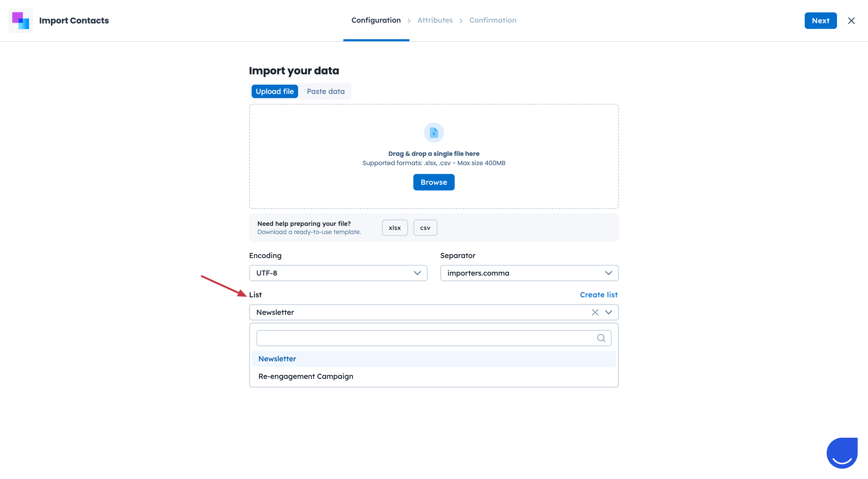Open the Encoding UTF-8 dropdown
This screenshot has height=479, width=868.
(338, 273)
